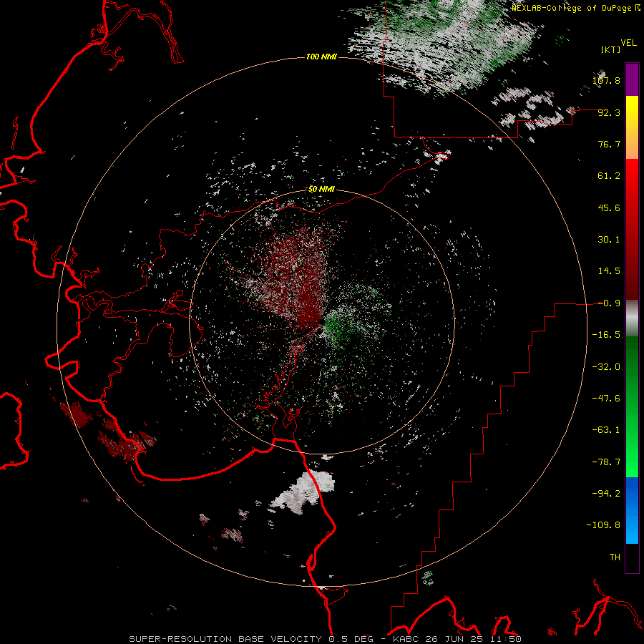Click the NEXLAB-College of DuPage watermark text
Screen dimensions: 644x644
(x=575, y=8)
